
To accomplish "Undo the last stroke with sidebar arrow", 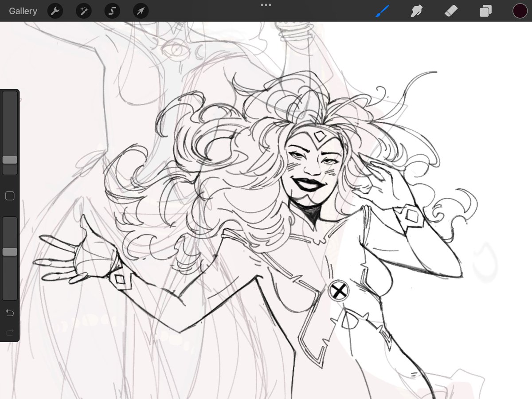I will coord(10,313).
